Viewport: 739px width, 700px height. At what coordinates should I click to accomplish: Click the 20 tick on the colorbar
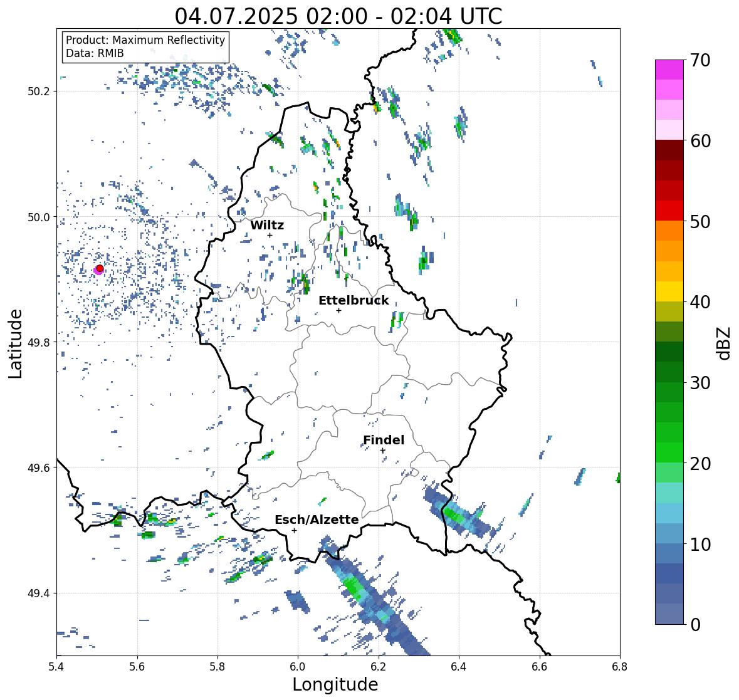[x=700, y=464]
